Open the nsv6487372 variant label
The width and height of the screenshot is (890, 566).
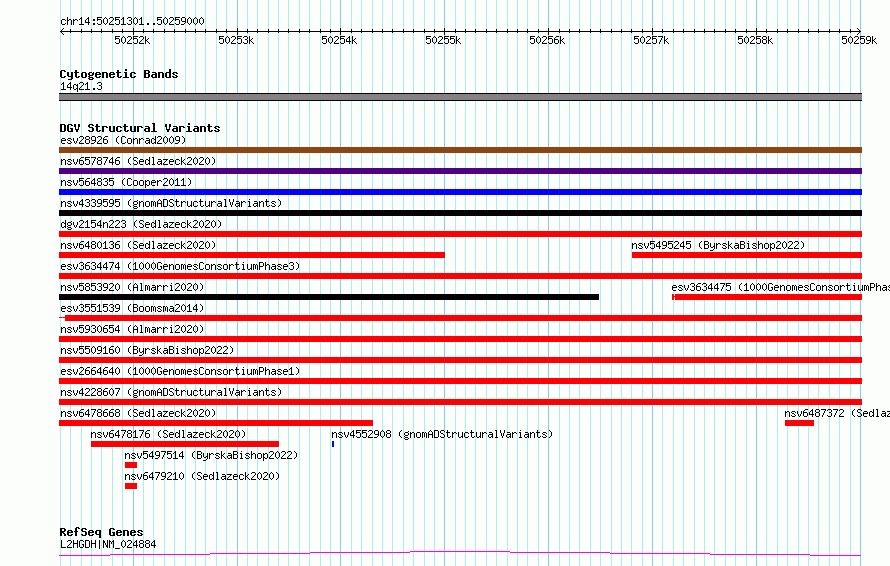tap(837, 413)
